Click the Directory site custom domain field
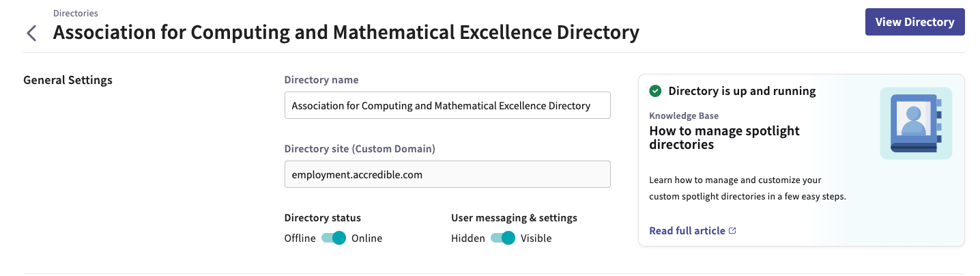The height and width of the screenshot is (276, 980). coord(447,175)
